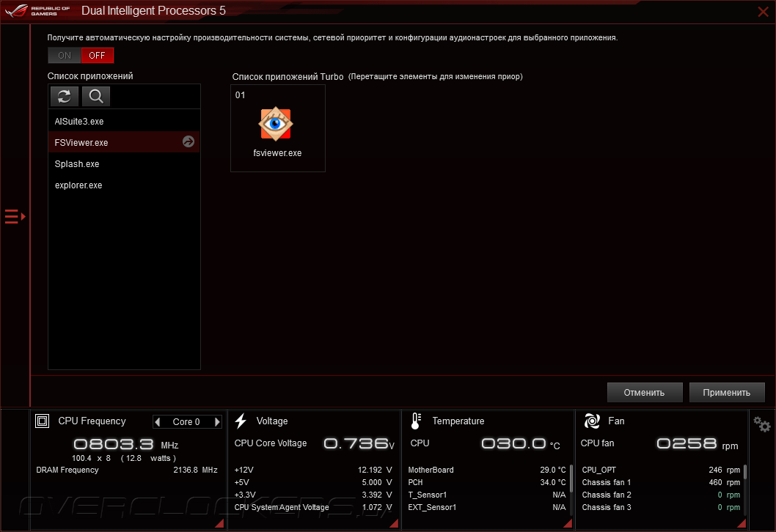The image size is (776, 532).
Task: Select explorer.exe in the application list
Action: (124, 185)
